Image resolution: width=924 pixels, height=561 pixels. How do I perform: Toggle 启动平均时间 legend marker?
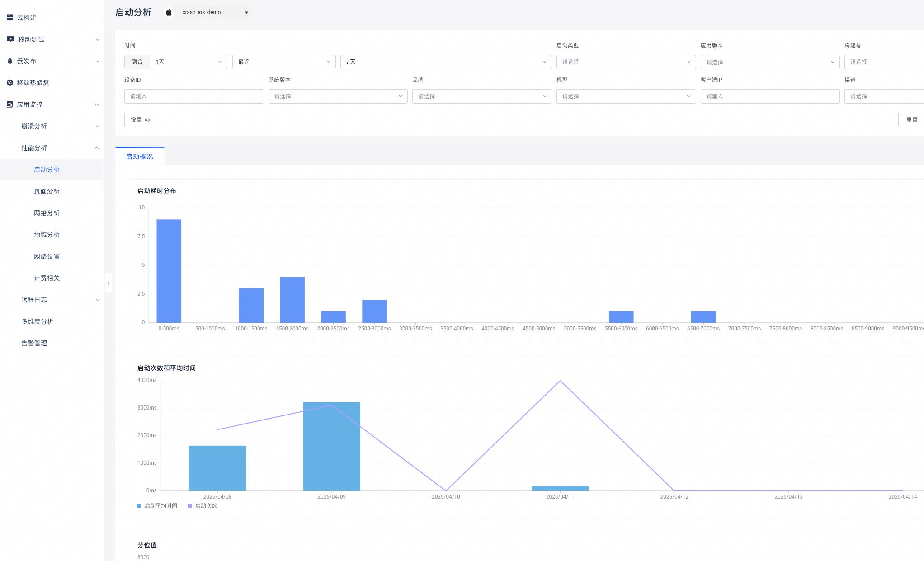pyautogui.click(x=139, y=506)
